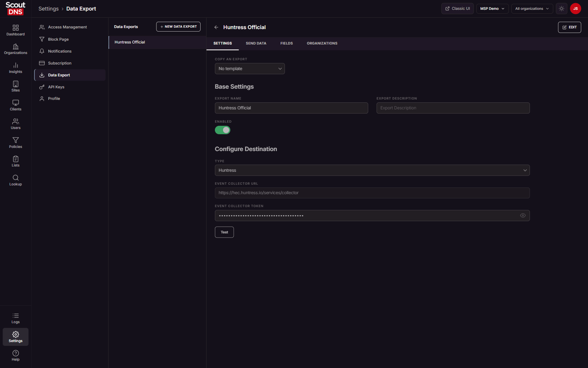This screenshot has height=368, width=588.
Task: Click the Event Collector Token field
Action: pos(372,216)
